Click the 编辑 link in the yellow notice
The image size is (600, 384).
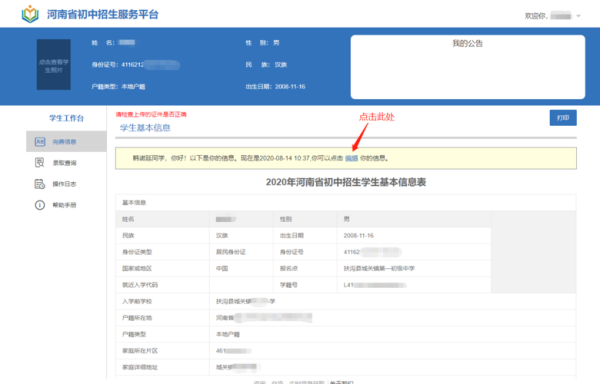click(x=351, y=158)
